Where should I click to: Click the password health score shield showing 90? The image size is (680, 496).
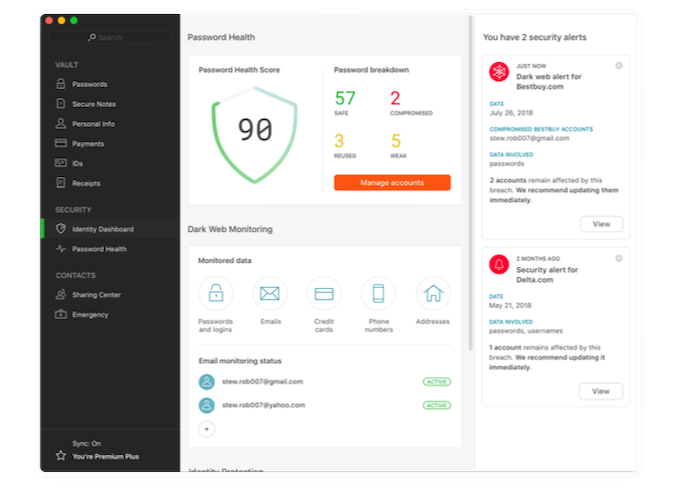(255, 134)
